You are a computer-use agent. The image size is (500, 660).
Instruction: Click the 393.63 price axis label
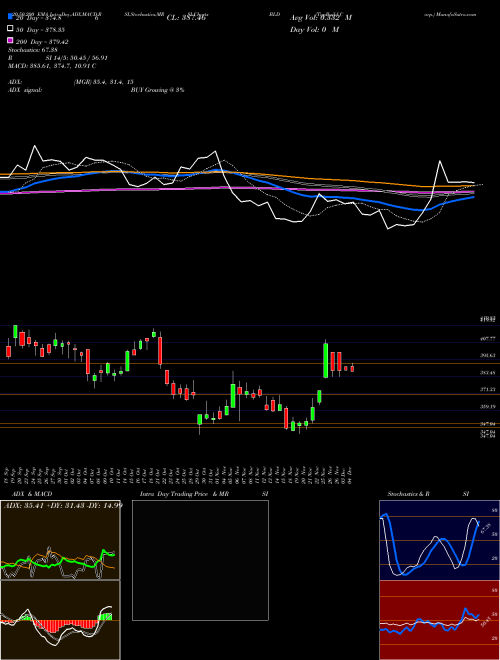click(x=487, y=355)
